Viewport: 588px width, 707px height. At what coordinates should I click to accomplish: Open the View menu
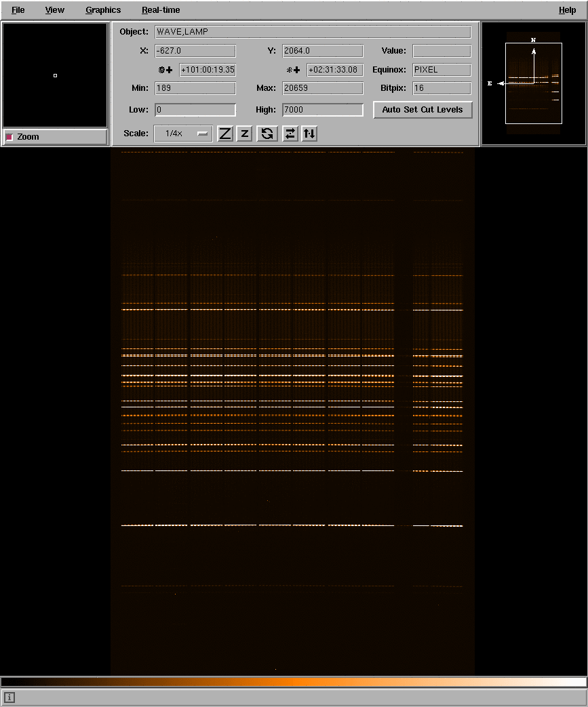(x=55, y=10)
